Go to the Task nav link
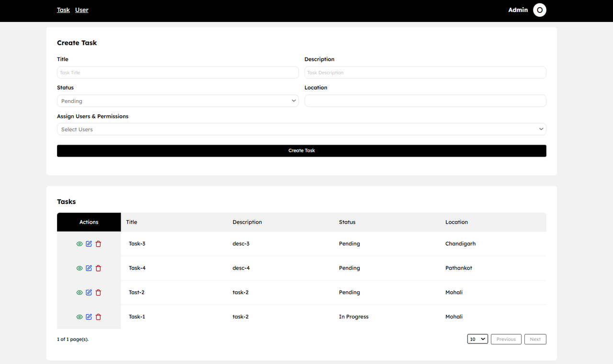 [63, 10]
